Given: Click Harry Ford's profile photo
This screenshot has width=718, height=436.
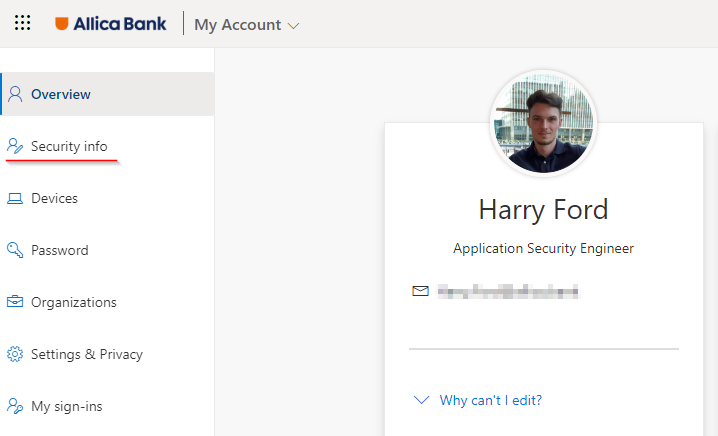Looking at the screenshot, I should (x=544, y=123).
